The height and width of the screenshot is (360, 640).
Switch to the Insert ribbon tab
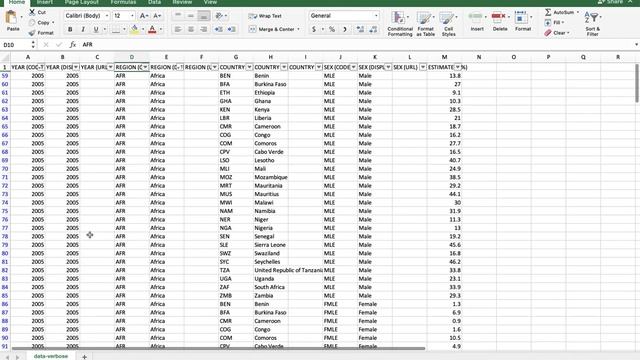pos(44,2)
